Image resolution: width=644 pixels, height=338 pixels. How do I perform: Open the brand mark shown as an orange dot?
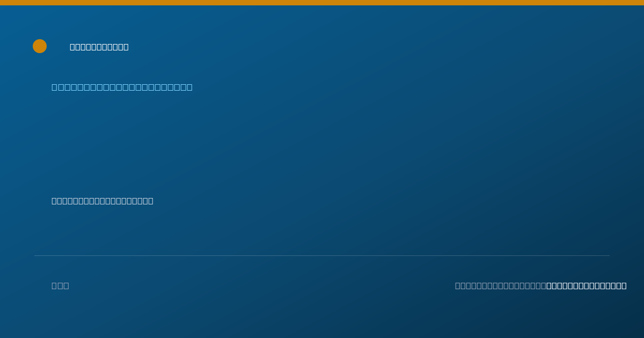point(40,46)
